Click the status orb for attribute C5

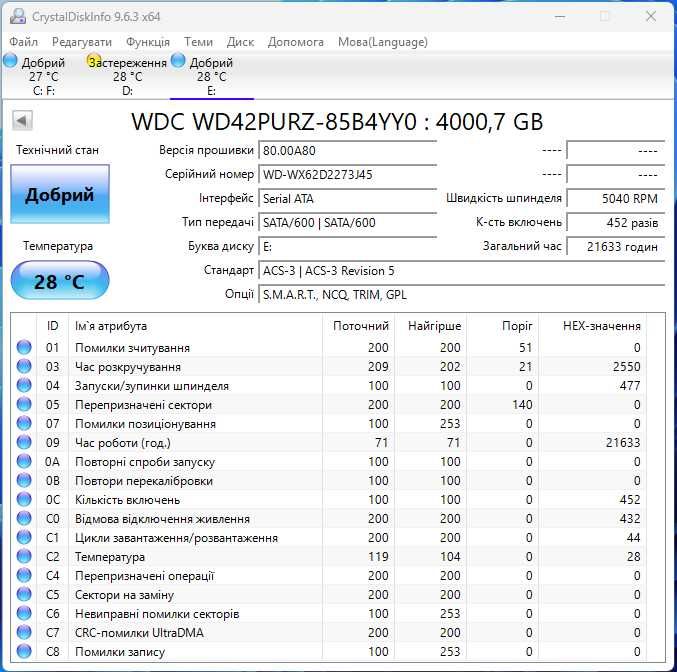click(24, 594)
